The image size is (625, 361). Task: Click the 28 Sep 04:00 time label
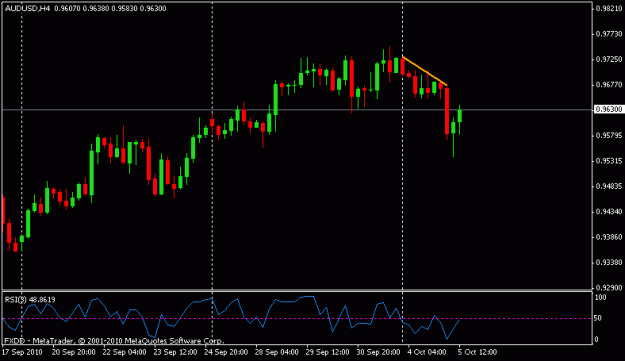pyautogui.click(x=277, y=352)
